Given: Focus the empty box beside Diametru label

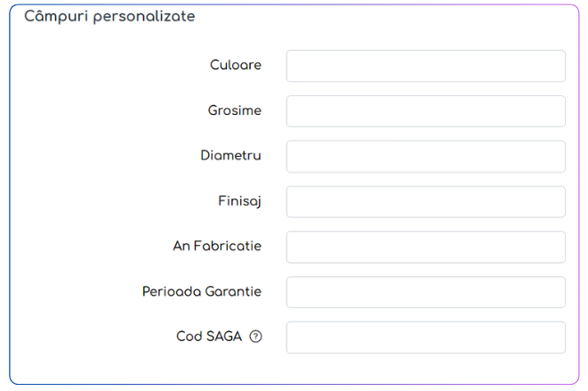Looking at the screenshot, I should tap(425, 156).
